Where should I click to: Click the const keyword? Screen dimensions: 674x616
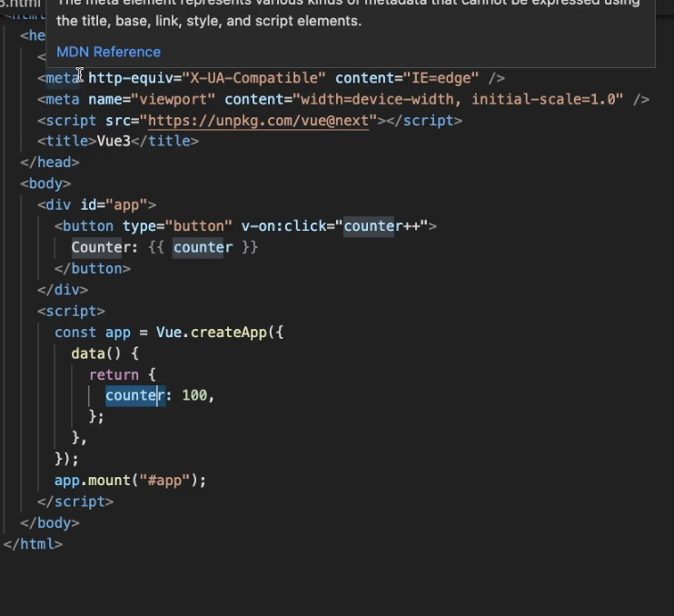pos(75,333)
